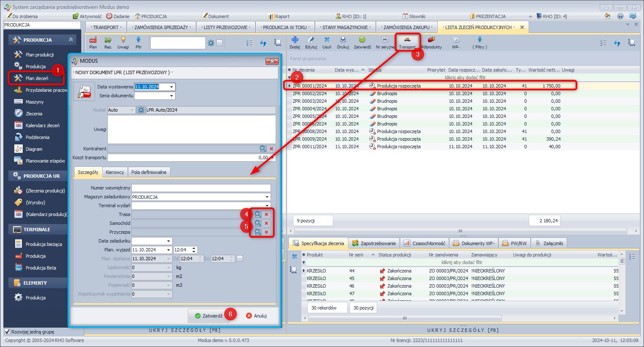
Task: Open the Data wystawienia date picker
Action: click(x=171, y=87)
